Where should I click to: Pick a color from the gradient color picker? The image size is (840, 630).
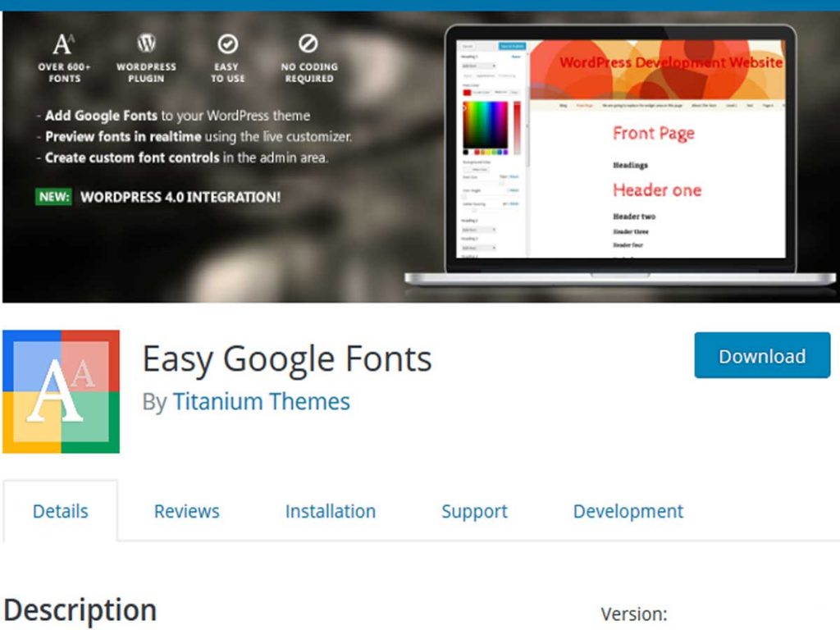(x=486, y=123)
